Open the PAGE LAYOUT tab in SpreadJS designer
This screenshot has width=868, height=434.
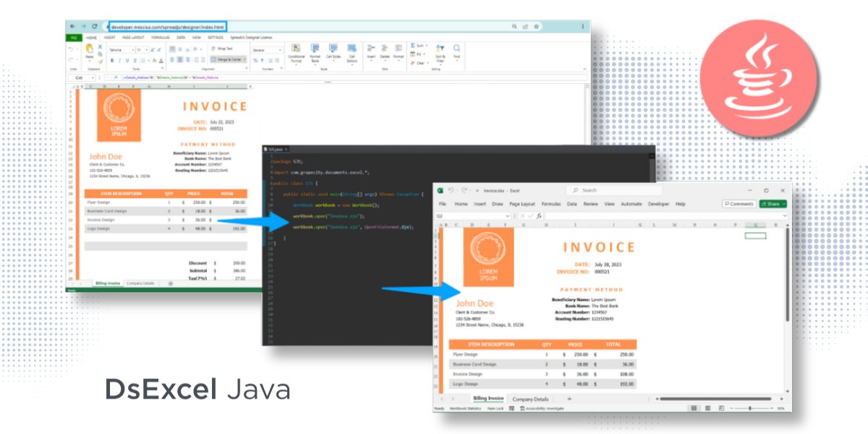coord(133,38)
